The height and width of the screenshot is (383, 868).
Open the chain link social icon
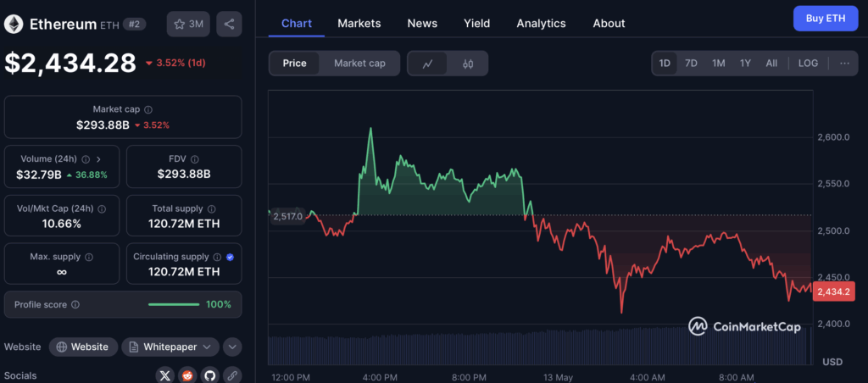coord(232,376)
